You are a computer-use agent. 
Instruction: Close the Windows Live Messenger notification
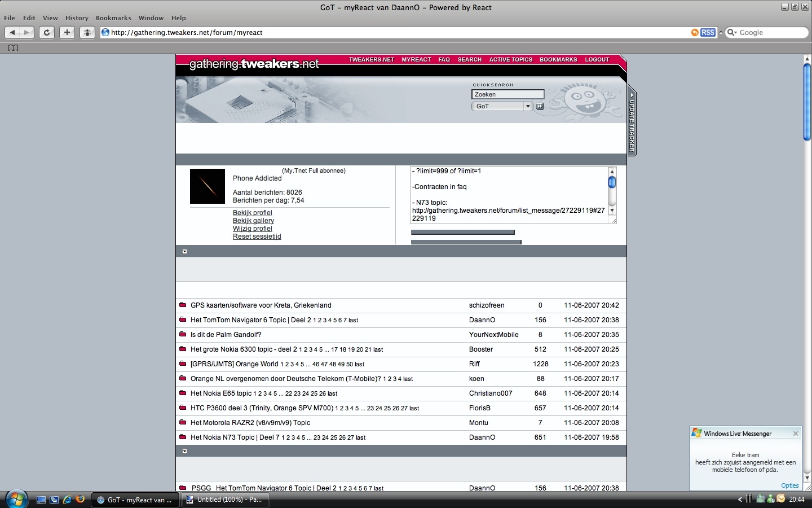(x=796, y=433)
